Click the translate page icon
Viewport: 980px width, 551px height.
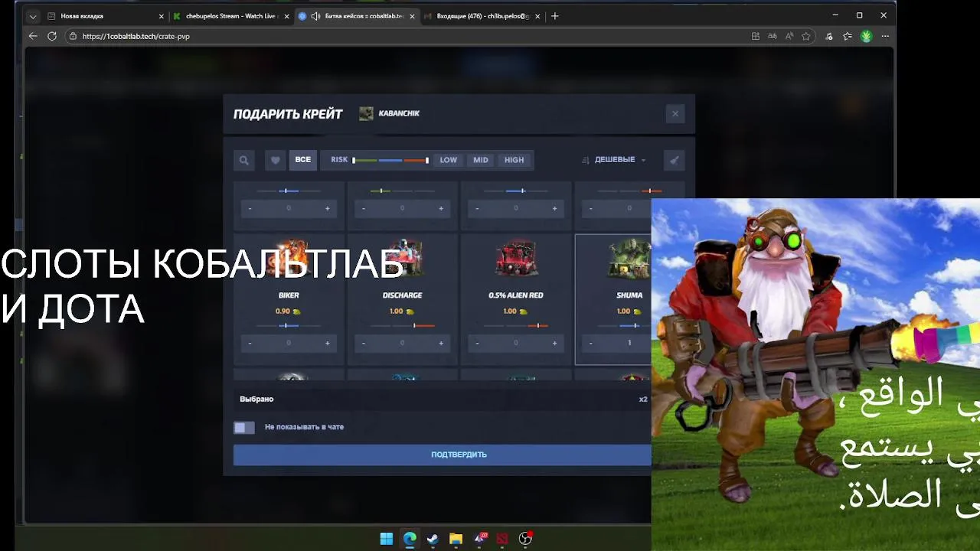click(773, 36)
